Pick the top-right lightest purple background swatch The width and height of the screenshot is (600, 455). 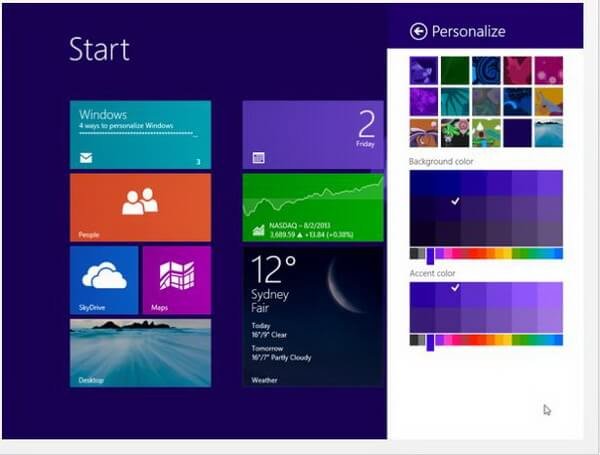click(x=550, y=183)
